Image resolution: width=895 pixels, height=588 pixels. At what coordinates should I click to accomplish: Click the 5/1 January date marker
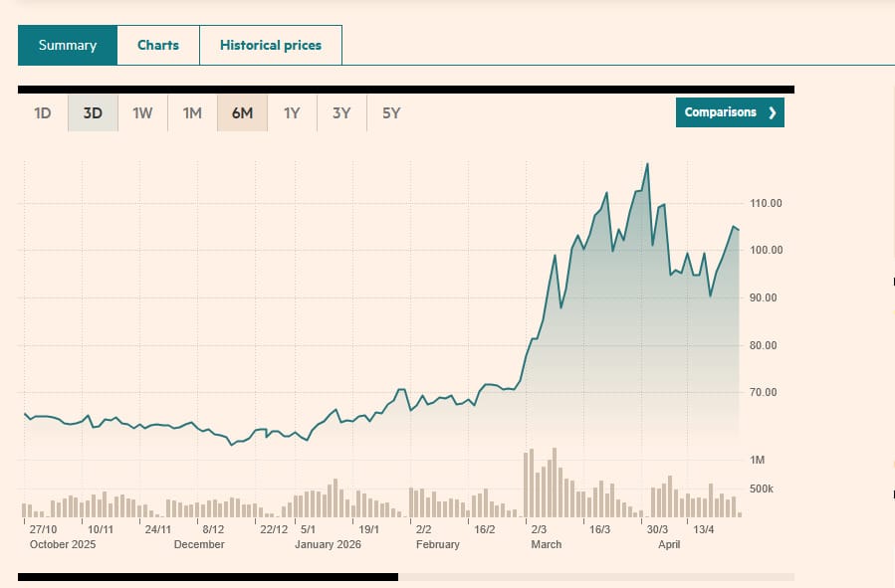(308, 529)
